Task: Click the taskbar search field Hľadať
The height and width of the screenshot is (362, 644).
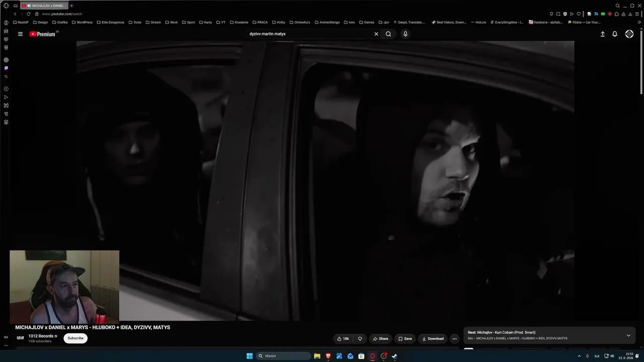Action: click(x=283, y=356)
